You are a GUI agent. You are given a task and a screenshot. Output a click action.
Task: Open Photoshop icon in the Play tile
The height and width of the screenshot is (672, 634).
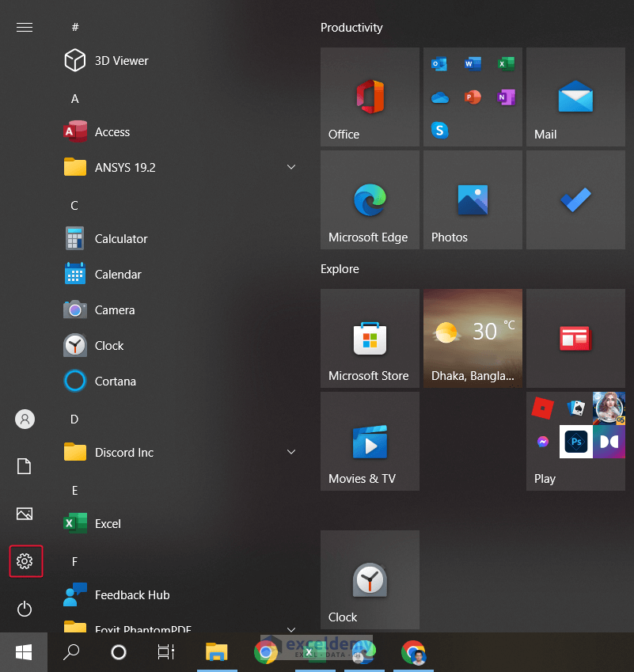pos(576,442)
